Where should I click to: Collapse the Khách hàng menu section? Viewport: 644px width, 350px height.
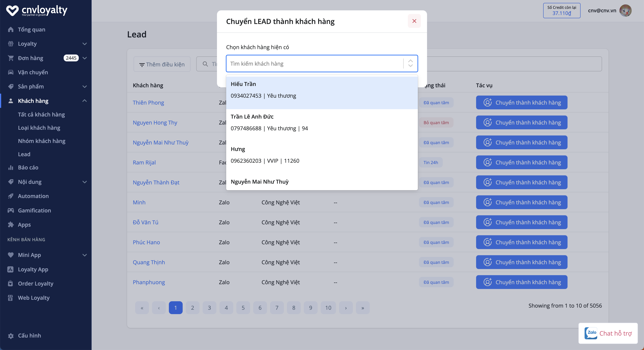click(x=85, y=101)
